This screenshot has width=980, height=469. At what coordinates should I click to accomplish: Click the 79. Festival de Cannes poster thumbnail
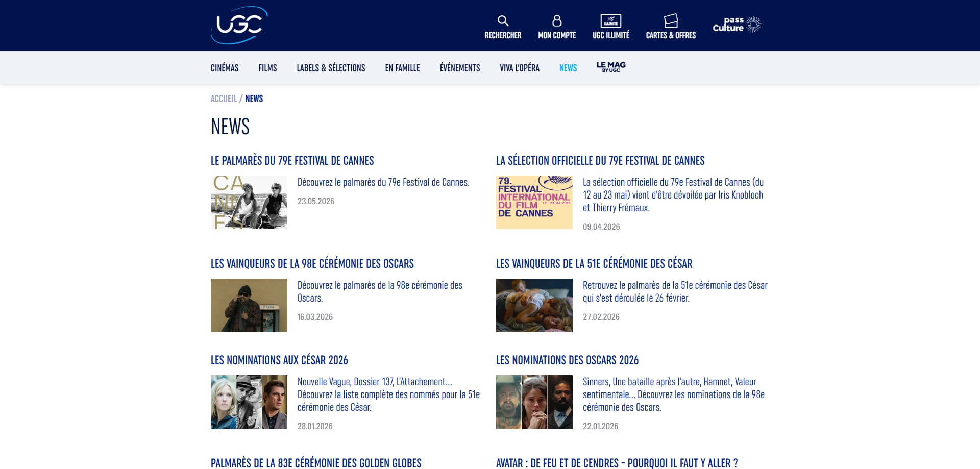pyautogui.click(x=534, y=202)
